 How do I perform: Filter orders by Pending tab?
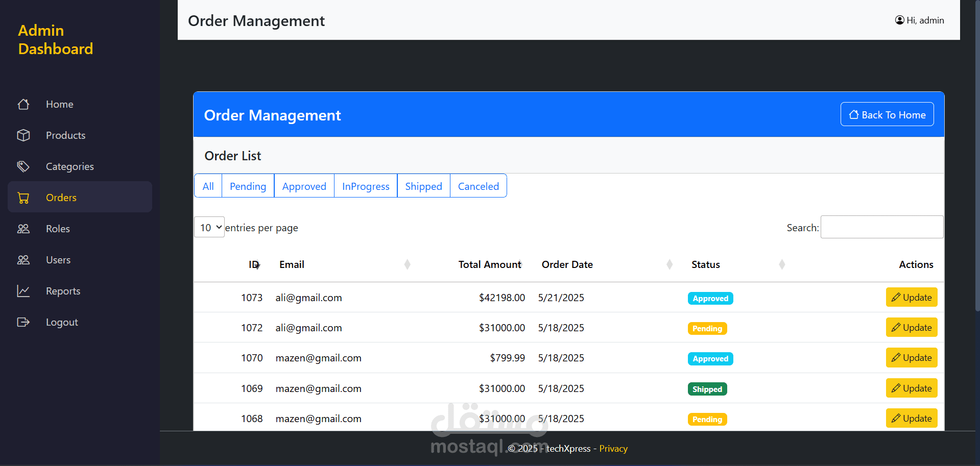[248, 186]
